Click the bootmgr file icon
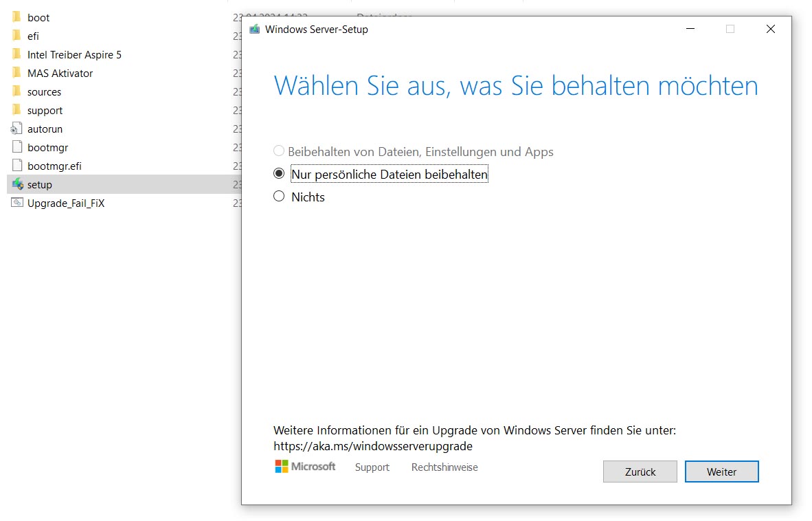The image size is (812, 521). click(x=17, y=147)
